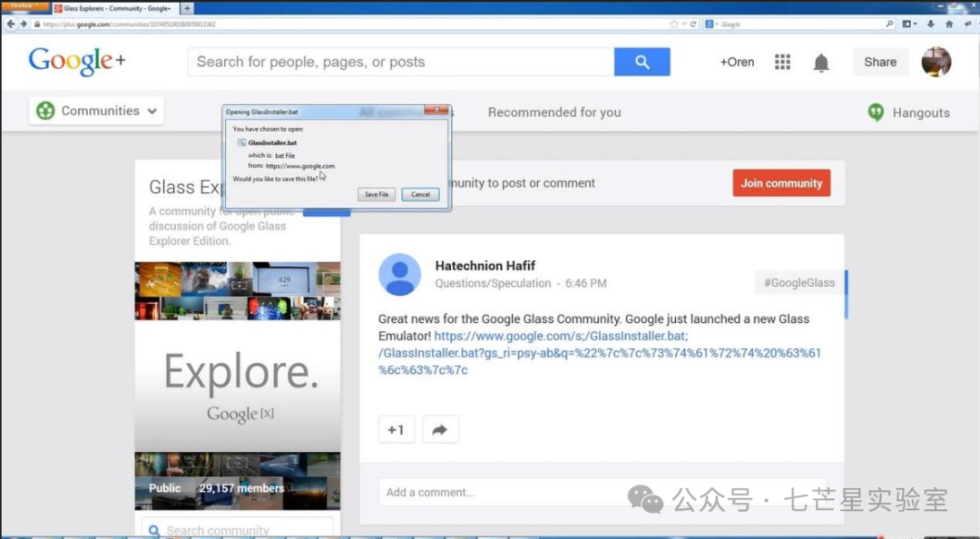
Task: Click Join community
Action: click(x=781, y=183)
